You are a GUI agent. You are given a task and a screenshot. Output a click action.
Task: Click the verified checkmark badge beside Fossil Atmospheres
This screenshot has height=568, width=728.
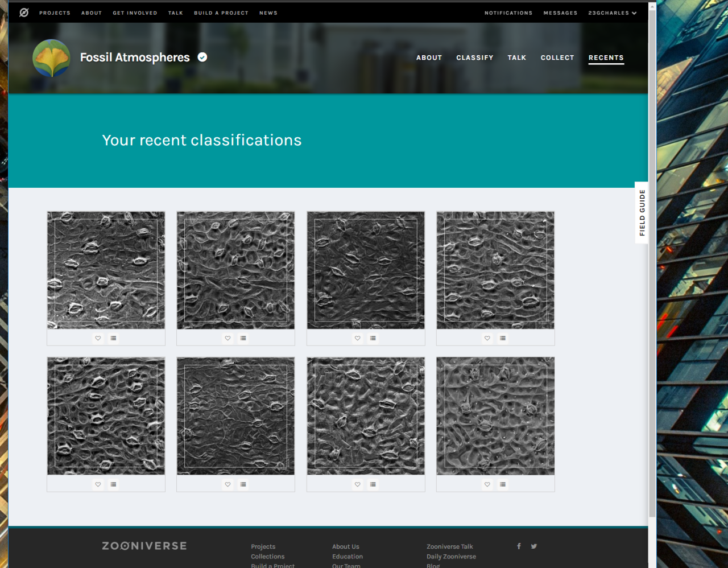pyautogui.click(x=202, y=57)
